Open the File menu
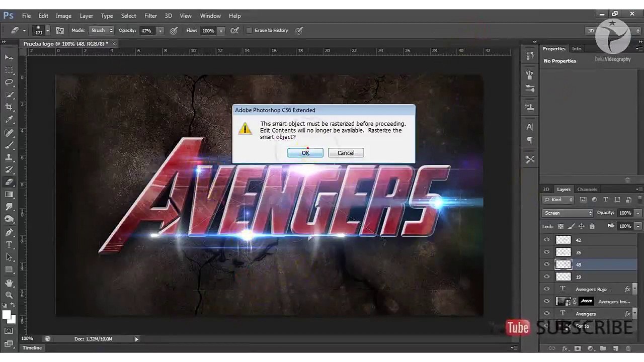Viewport: 644px width, 362px height. point(26,16)
